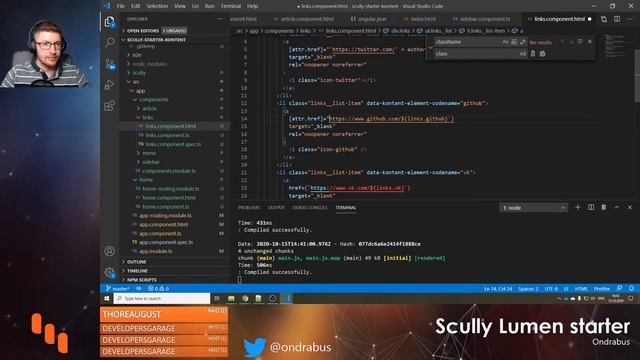Kill the terminal with trash icon

pos(604,207)
